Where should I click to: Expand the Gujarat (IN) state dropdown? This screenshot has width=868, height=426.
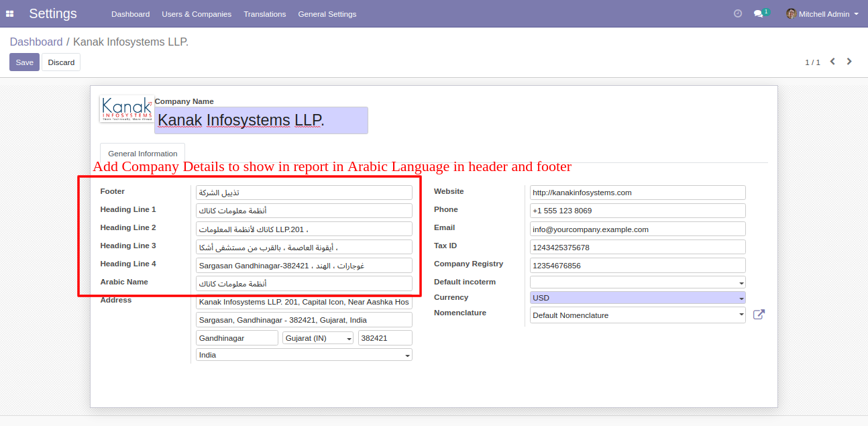[319, 338]
